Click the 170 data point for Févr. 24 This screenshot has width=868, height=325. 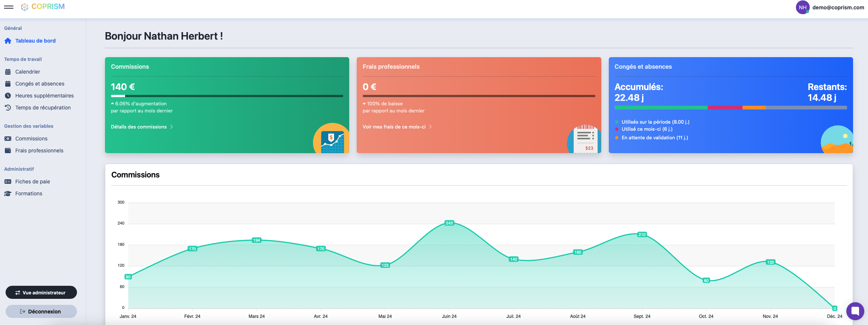[192, 249]
